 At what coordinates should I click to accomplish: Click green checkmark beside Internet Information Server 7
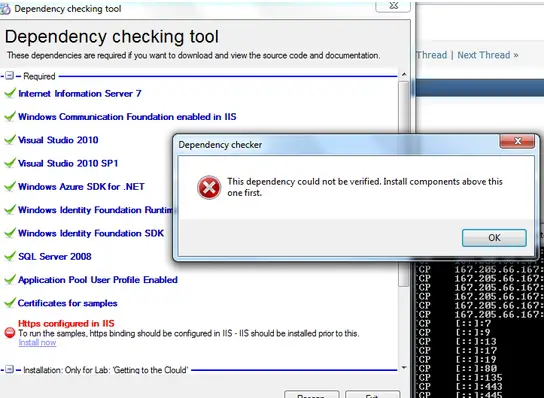(x=10, y=93)
